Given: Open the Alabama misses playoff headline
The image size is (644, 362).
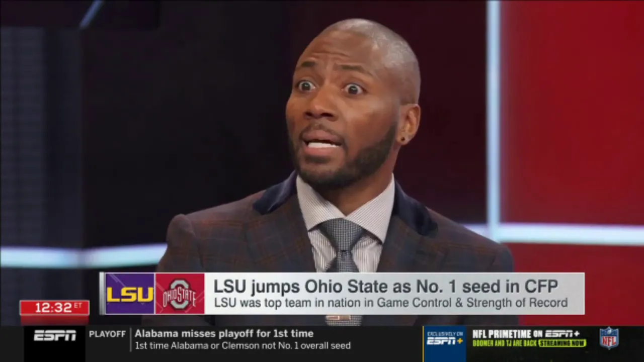Looking at the screenshot, I should pos(224,333).
